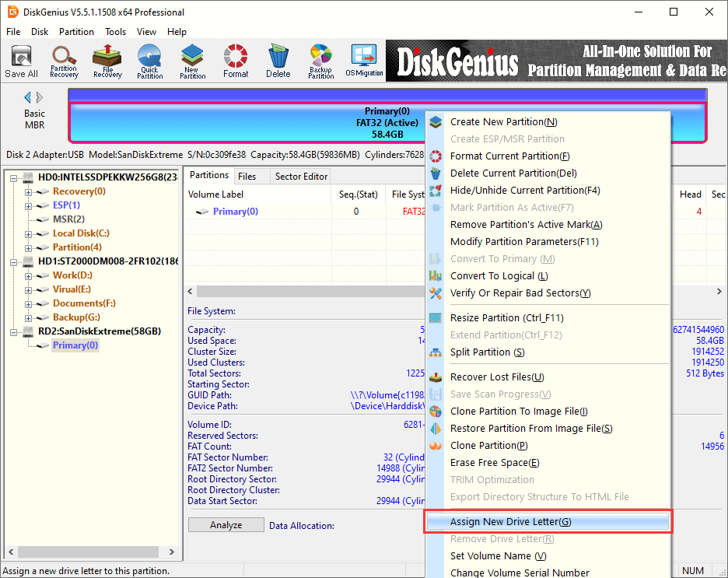Select the Partitions tab
The height and width of the screenshot is (578, 728).
click(209, 175)
